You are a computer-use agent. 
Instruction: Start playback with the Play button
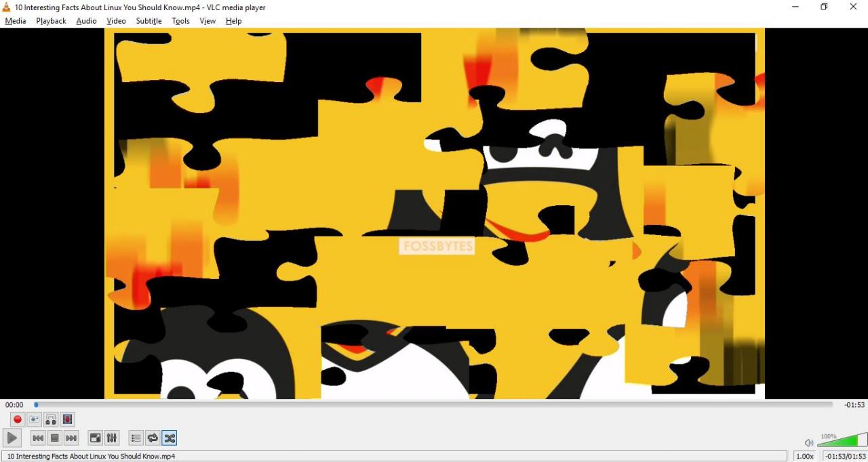[x=12, y=438]
